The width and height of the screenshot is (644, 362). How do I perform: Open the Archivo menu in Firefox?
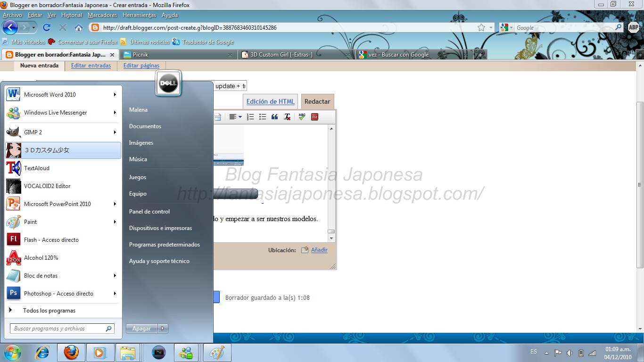click(13, 15)
